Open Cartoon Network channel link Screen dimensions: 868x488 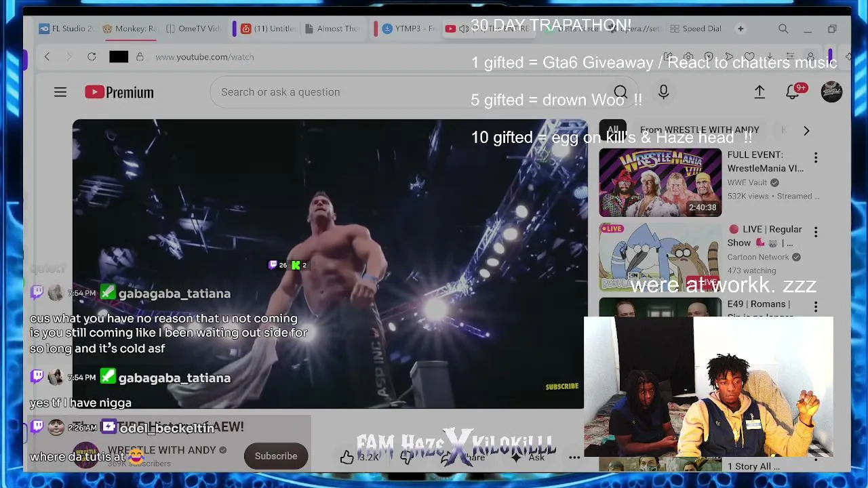tap(758, 257)
